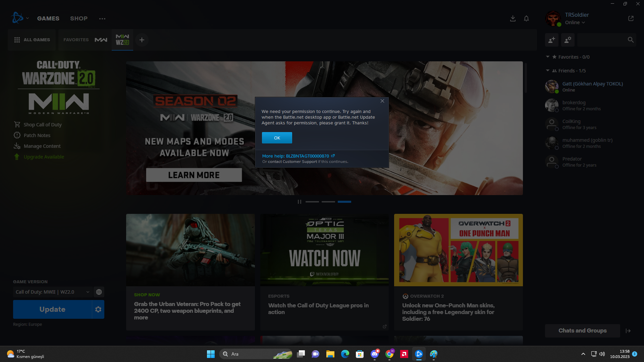Click the region globe icon
This screenshot has width=644, height=362.
pos(99,292)
